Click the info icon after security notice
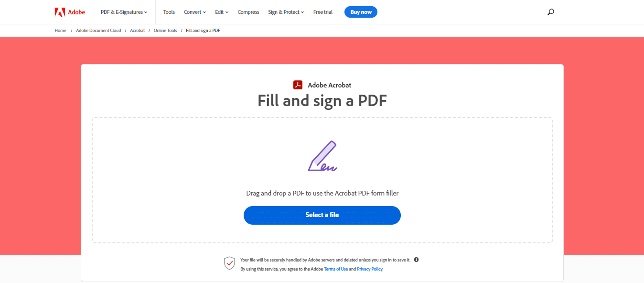The image size is (644, 283). point(416,260)
